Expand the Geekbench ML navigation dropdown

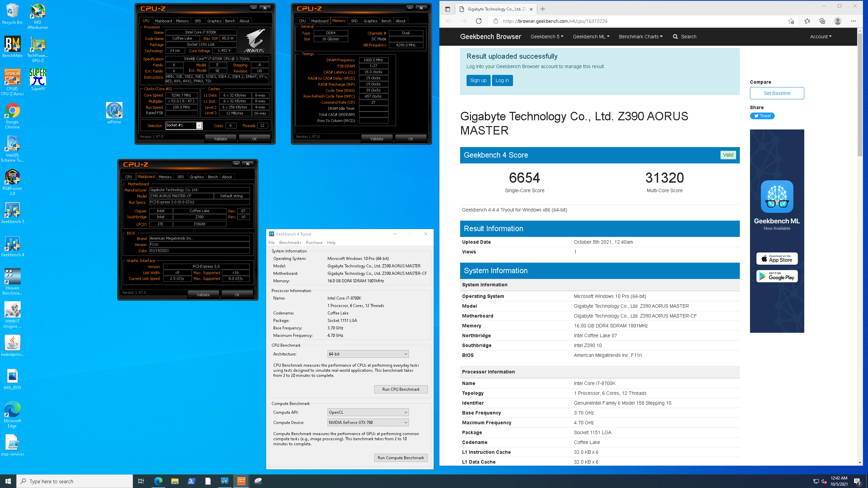click(x=591, y=37)
